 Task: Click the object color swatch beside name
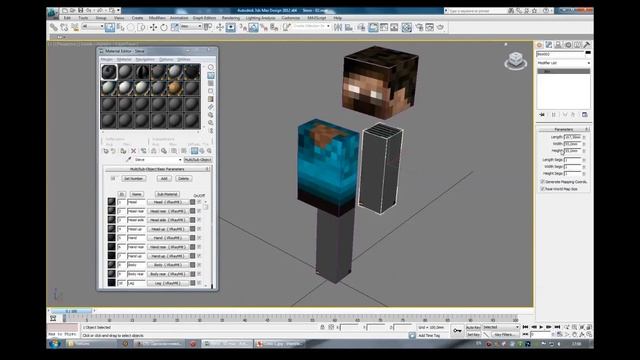(588, 53)
